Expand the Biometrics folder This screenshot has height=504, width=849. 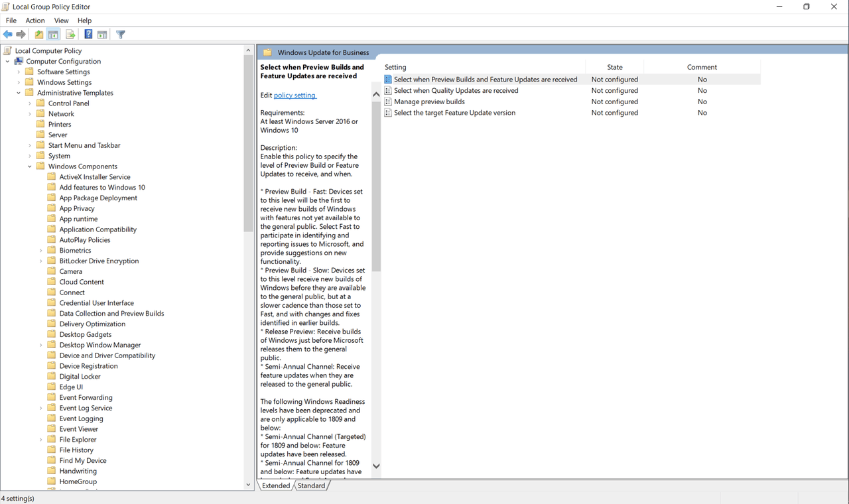click(41, 250)
